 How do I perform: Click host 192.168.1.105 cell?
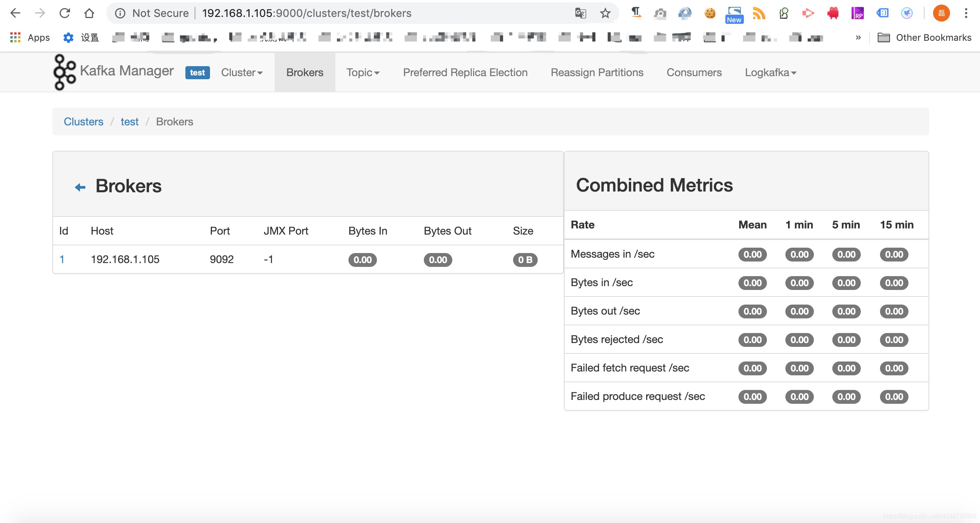[125, 259]
